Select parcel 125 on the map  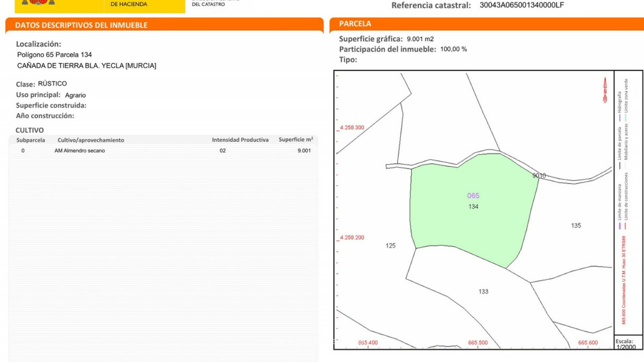(x=390, y=246)
